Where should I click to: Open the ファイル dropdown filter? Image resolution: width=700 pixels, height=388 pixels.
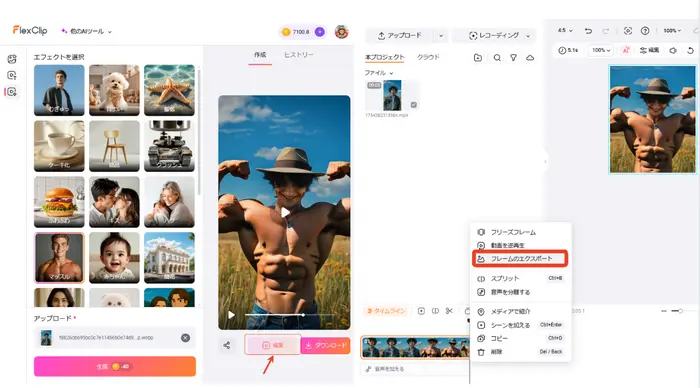pyautogui.click(x=379, y=73)
